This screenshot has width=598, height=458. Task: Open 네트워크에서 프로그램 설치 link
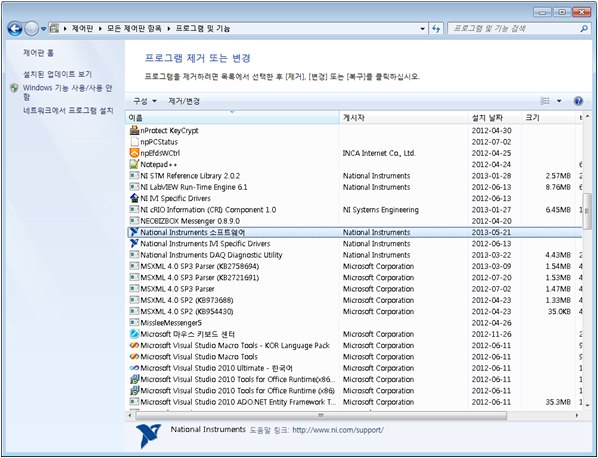coord(68,111)
